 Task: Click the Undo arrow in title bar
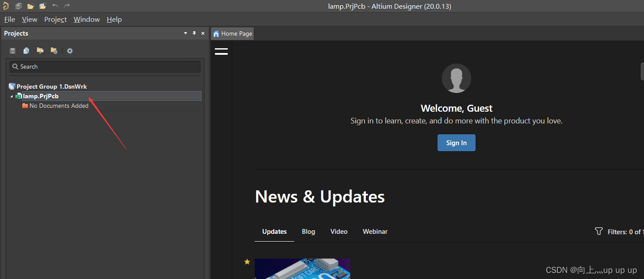(x=55, y=6)
